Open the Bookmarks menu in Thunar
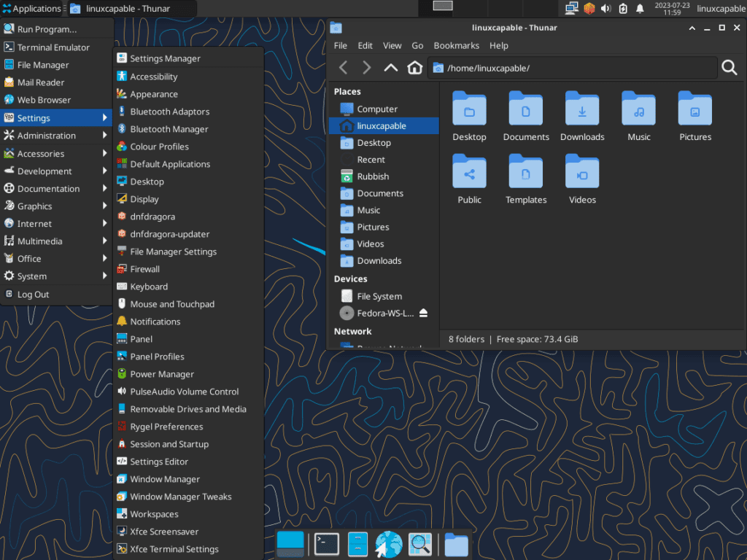 [456, 45]
